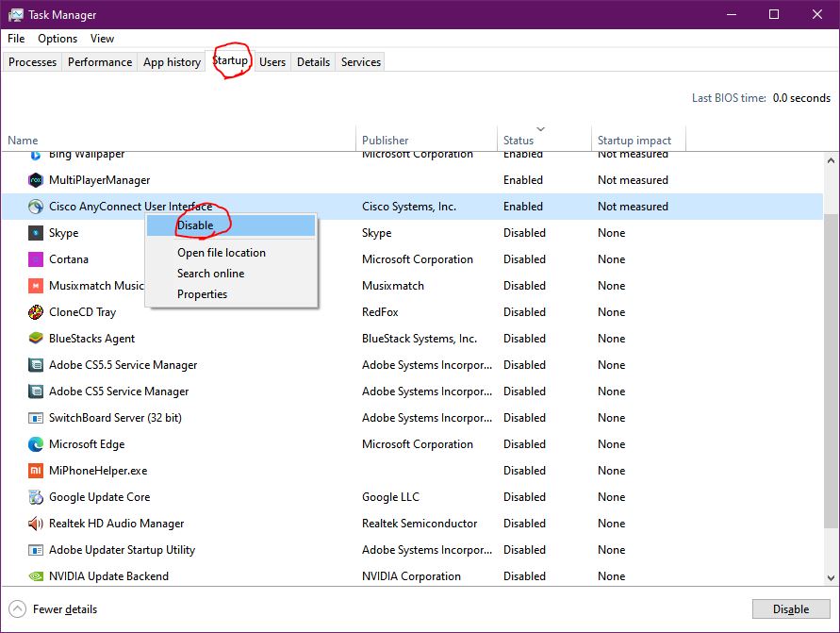840x633 pixels.
Task: Click the NVIDIA Update Backend icon
Action: coord(36,576)
